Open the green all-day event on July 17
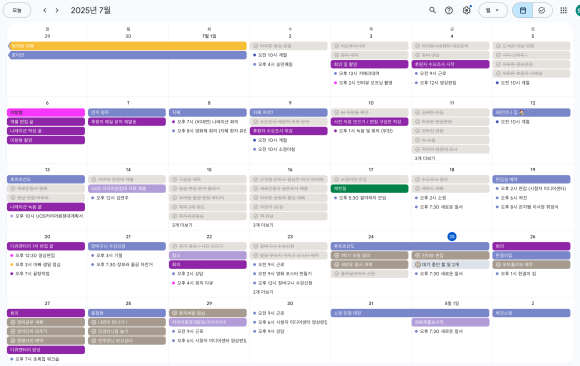The height and width of the screenshot is (366, 580). (369, 189)
